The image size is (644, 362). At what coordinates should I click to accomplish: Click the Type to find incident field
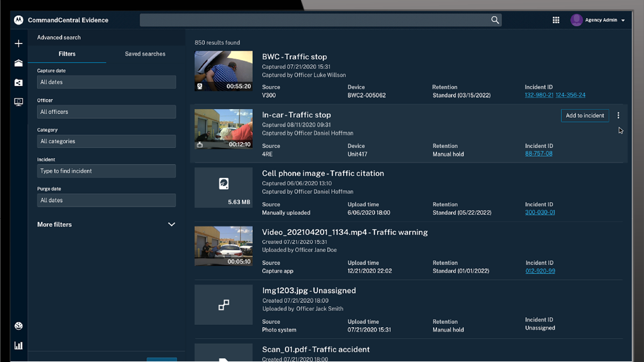pyautogui.click(x=106, y=171)
